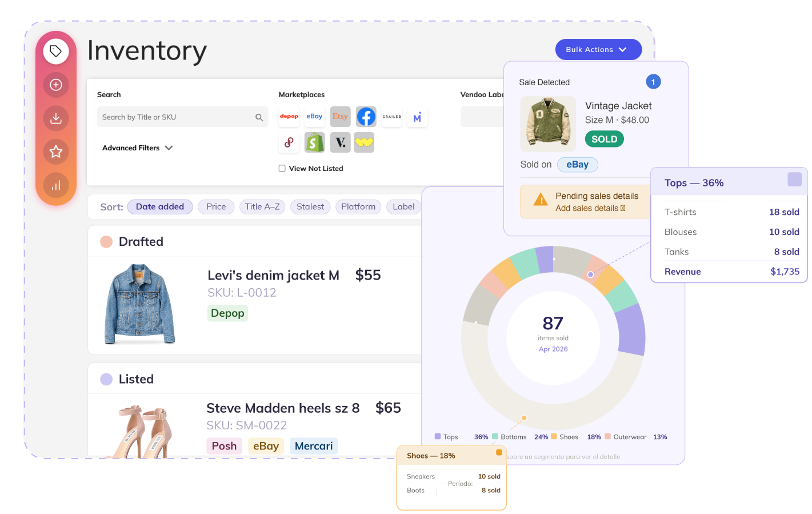The image size is (812, 514).
Task: Click the Listed section status dot
Action: (106, 379)
